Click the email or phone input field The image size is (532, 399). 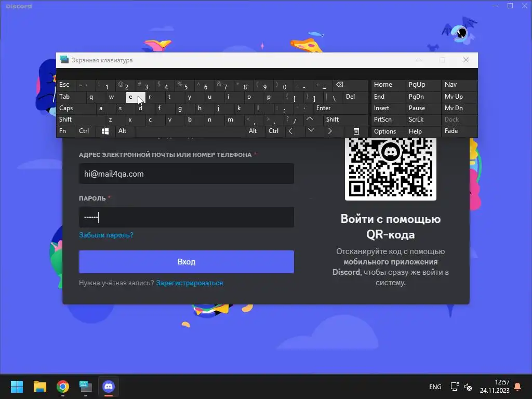point(187,174)
